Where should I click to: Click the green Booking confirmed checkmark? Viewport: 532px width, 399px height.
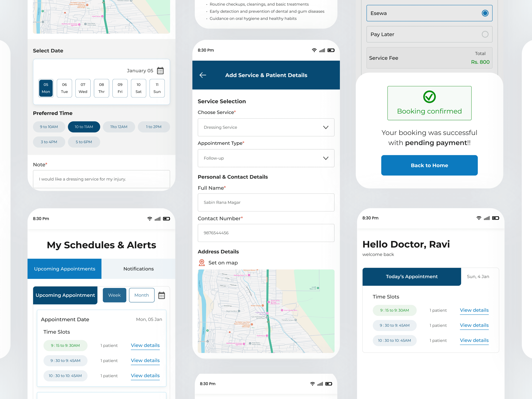(429, 97)
